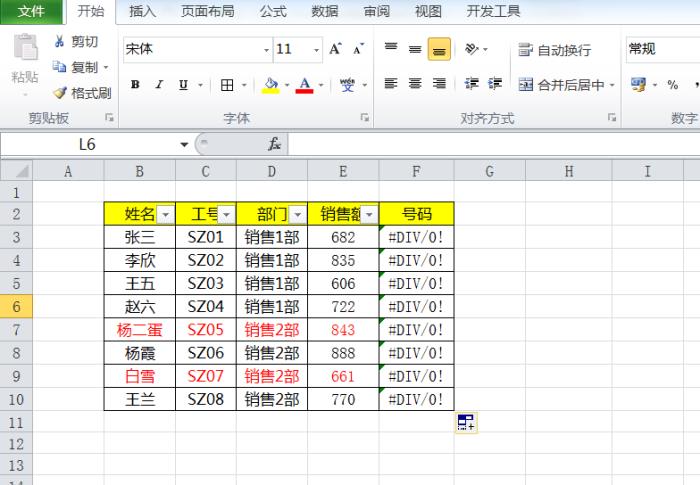Increase font size with the larger A icon
This screenshot has height=485, width=700.
[x=336, y=49]
